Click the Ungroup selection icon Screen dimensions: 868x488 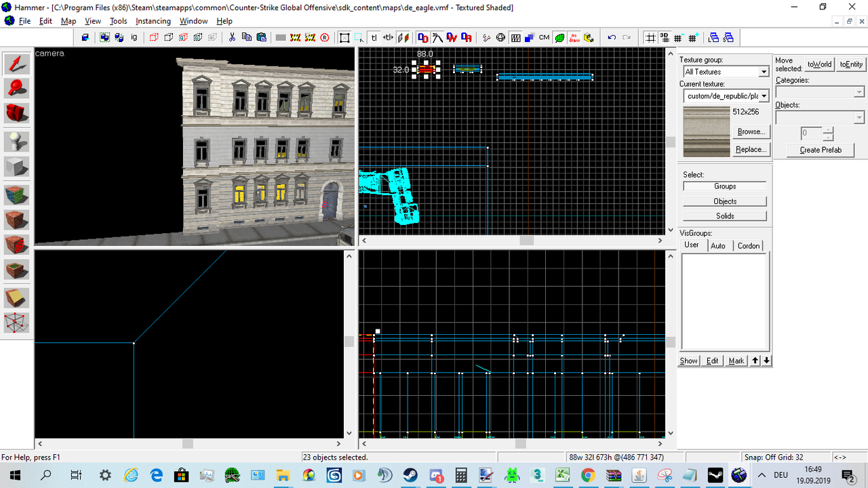[x=119, y=37]
